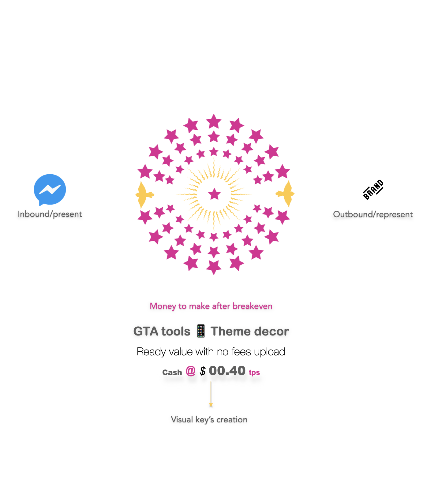Select the GTA tools heading

(x=162, y=332)
